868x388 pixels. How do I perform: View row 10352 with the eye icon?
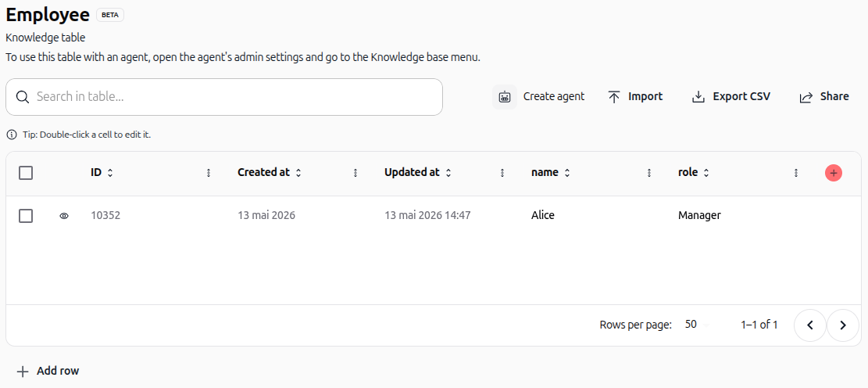63,216
